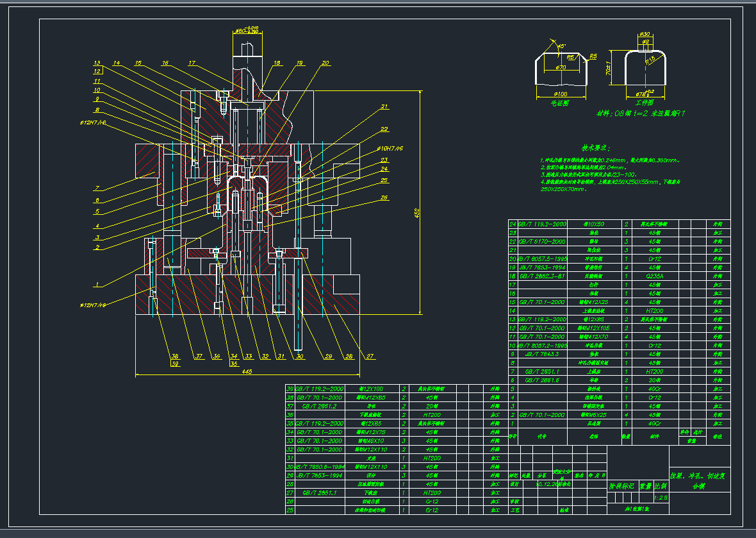Click the ø100 dimension on the blank drawing
The height and width of the screenshot is (538, 756).
tap(559, 94)
